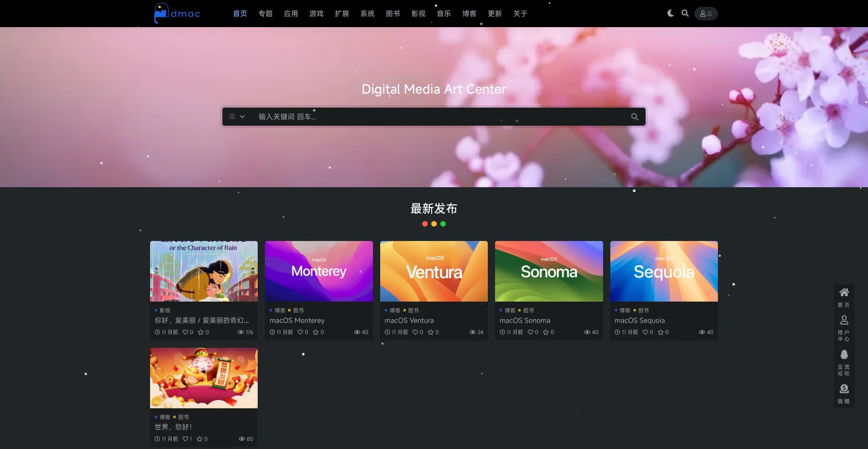This screenshot has height=449, width=868.
Task: Like the macOS Ventura post heart
Action: pos(415,332)
